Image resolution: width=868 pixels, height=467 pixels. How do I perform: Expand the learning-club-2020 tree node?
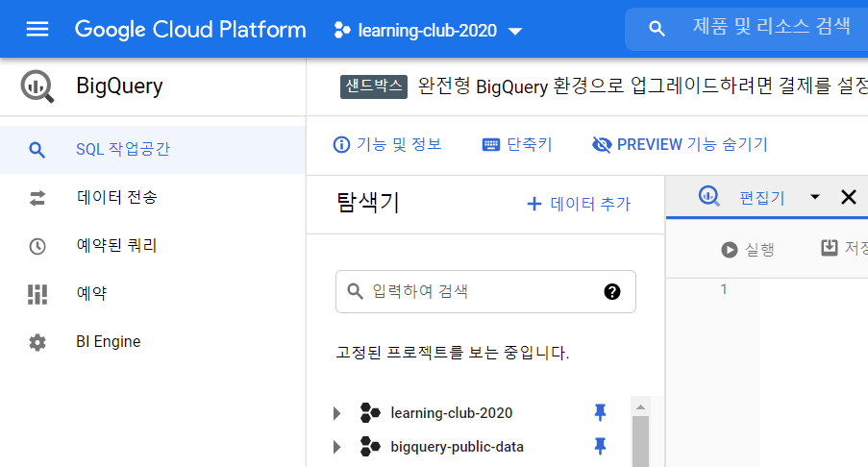point(336,413)
